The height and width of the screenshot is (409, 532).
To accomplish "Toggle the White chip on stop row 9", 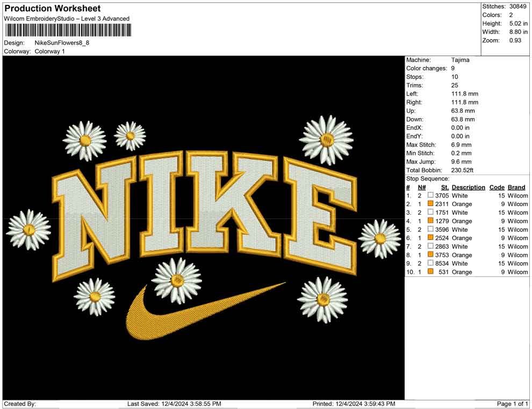I will 430,264.
